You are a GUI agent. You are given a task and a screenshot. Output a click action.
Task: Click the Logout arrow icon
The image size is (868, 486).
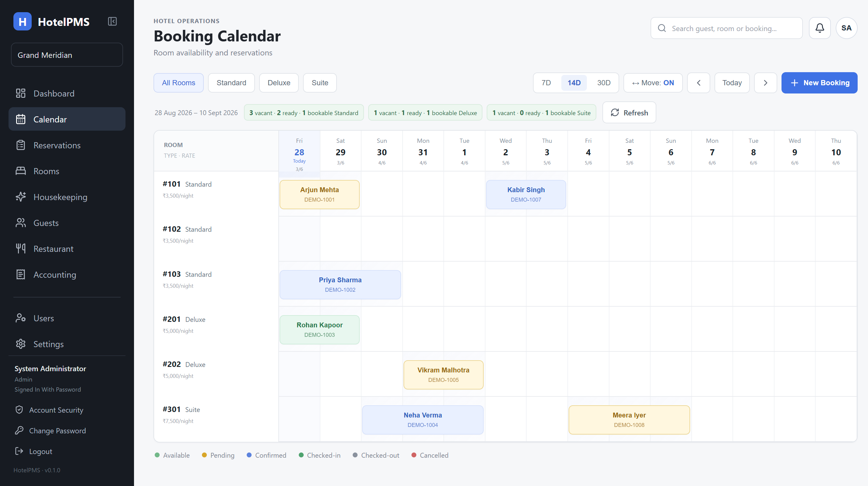(x=19, y=451)
